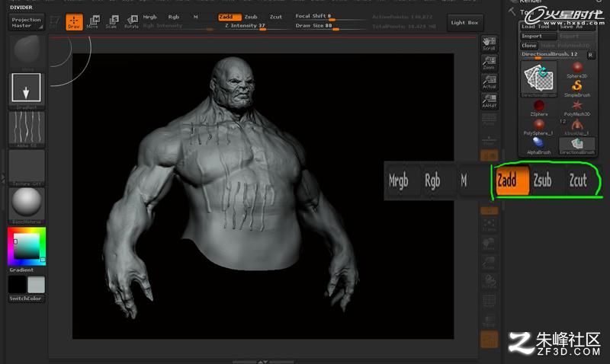Open the BasicMaterial material selector
610x364 pixels.
(27, 205)
